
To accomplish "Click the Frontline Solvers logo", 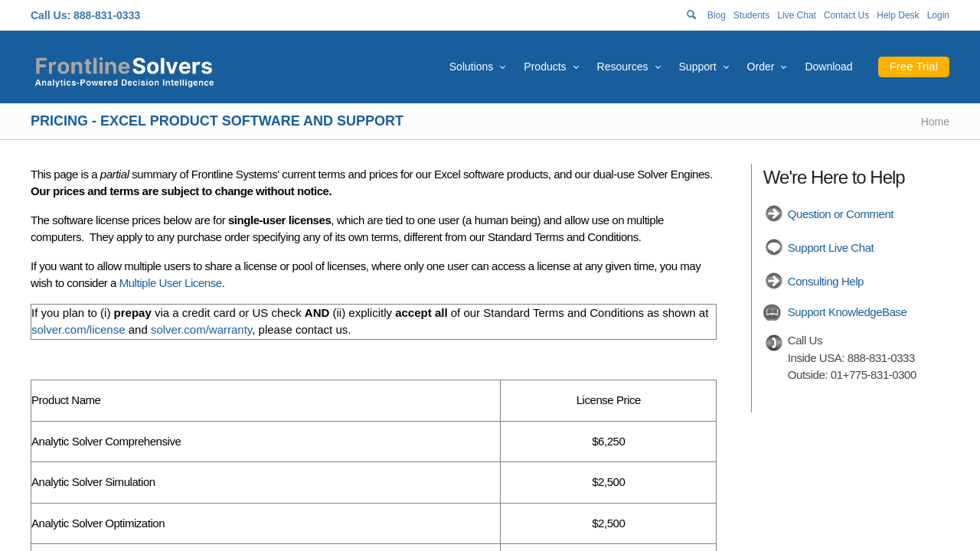I will point(124,70).
